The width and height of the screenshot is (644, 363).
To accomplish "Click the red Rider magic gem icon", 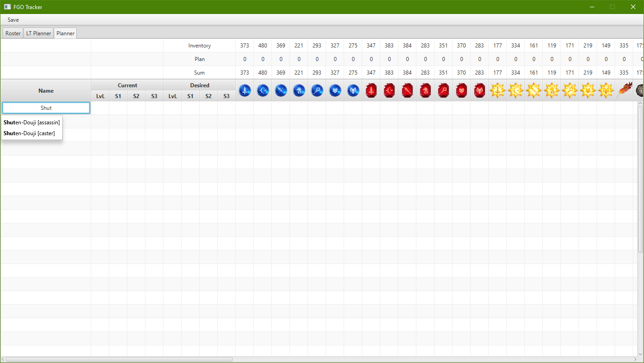I will [x=425, y=90].
